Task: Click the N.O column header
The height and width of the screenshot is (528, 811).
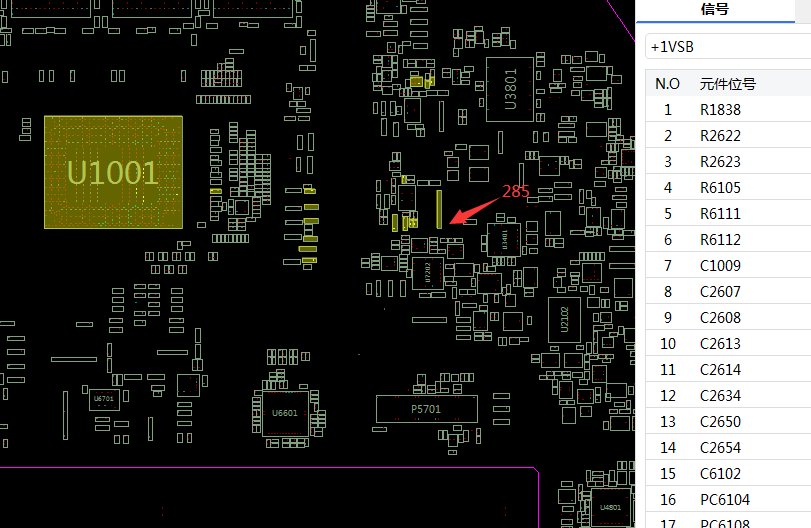Action: [x=667, y=84]
